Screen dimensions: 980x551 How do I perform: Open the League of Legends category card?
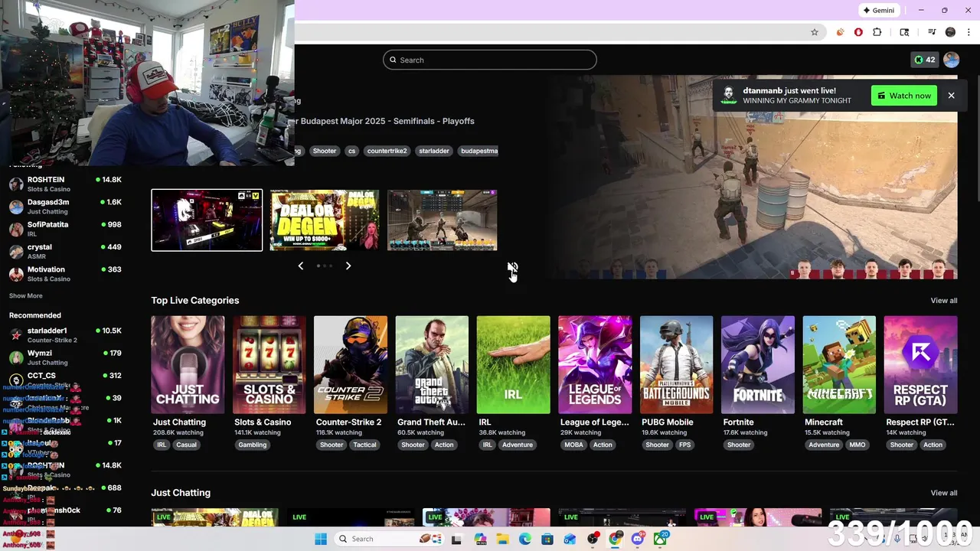point(595,365)
